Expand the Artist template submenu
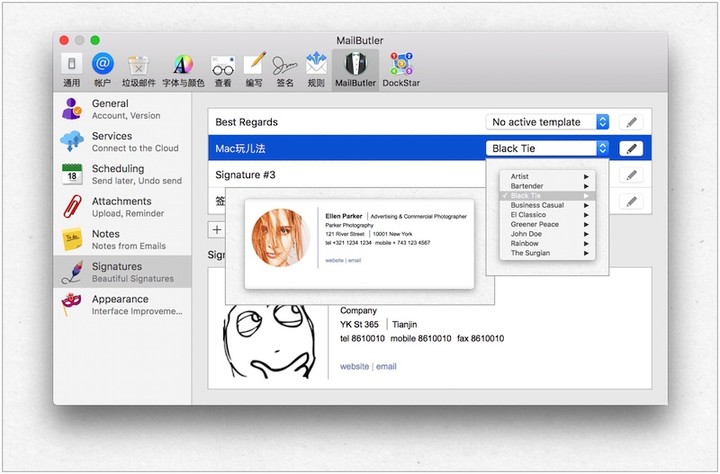This screenshot has width=720, height=474. pyautogui.click(x=548, y=177)
